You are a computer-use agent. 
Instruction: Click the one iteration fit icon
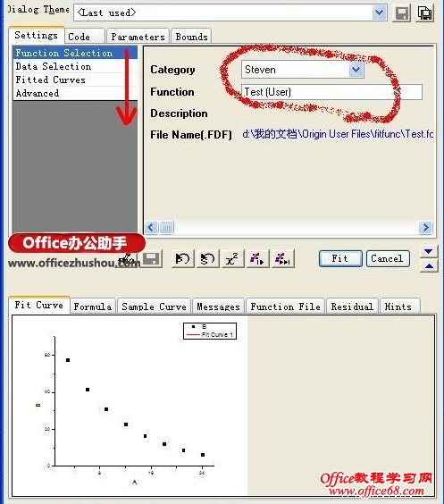pos(257,259)
